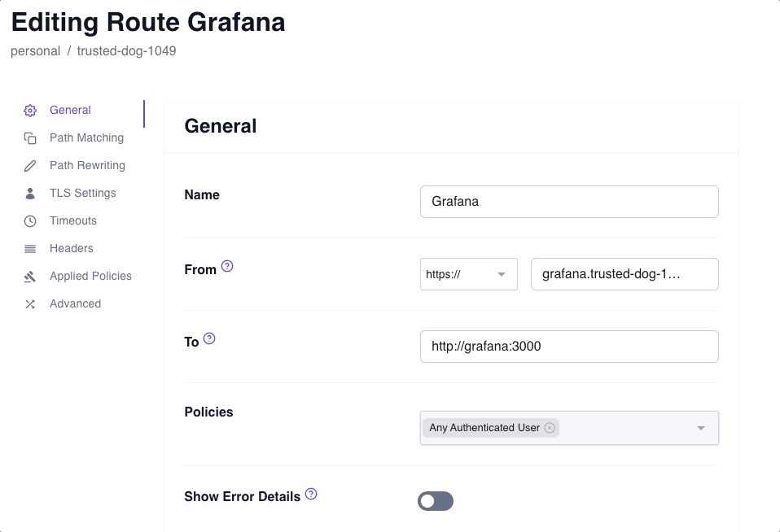Image resolution: width=780 pixels, height=532 pixels.
Task: Open the https:// protocol dropdown
Action: click(468, 274)
